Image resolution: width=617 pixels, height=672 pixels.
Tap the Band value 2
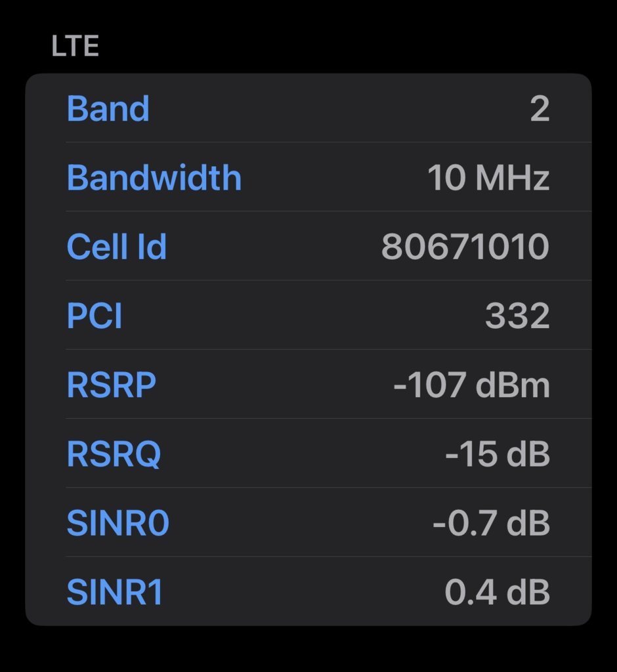coord(540,108)
